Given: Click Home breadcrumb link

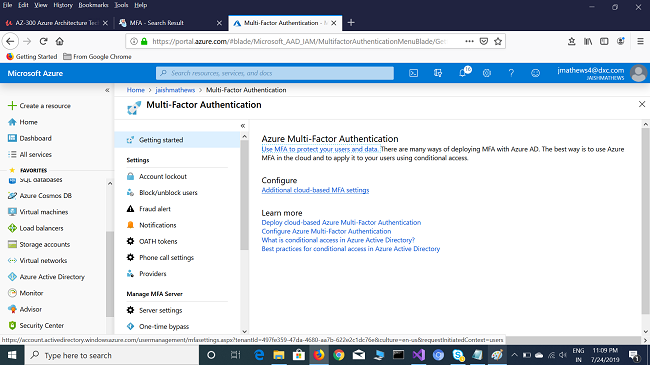Looking at the screenshot, I should click(x=136, y=90).
